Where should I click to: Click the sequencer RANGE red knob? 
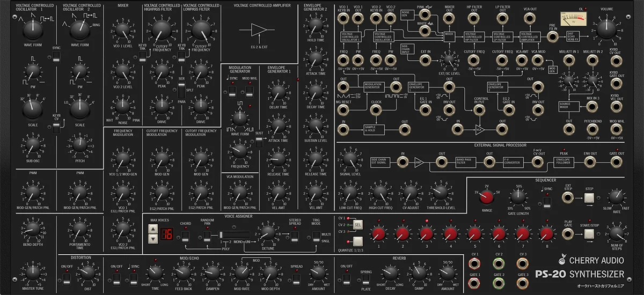click(486, 198)
